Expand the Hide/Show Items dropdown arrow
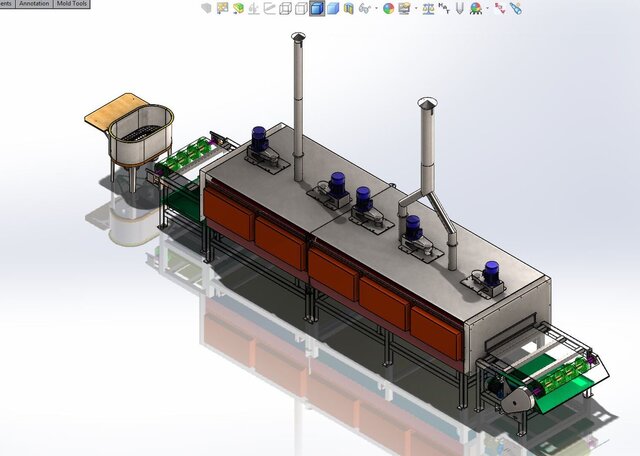Screen dimensions: 640x456 (x=374, y=9)
